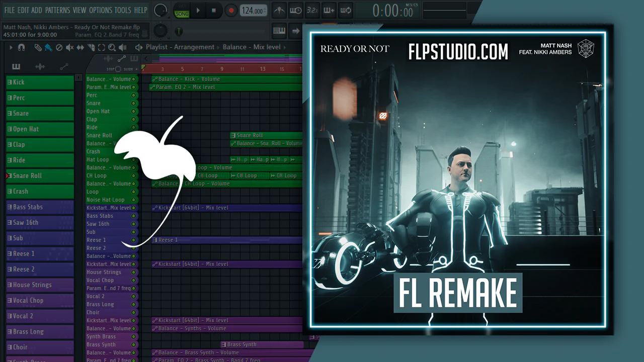Open the ADD menu
Screen dimensions: 644x362
point(37,10)
